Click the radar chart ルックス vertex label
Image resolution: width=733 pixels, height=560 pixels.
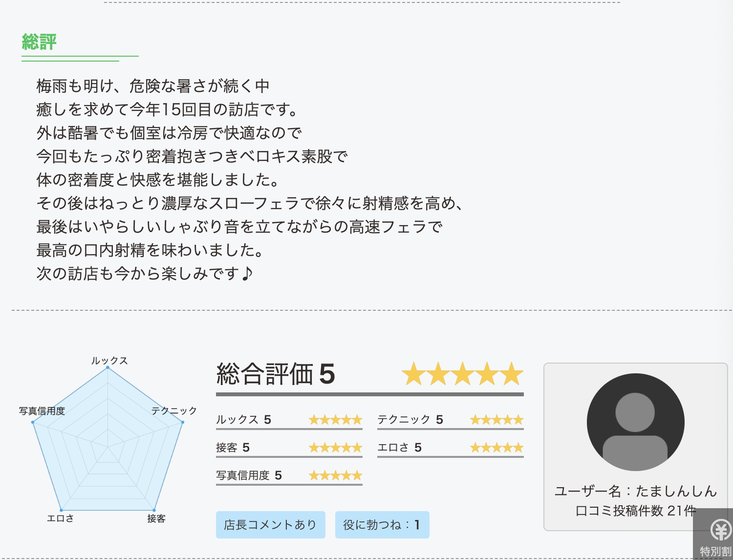click(109, 361)
